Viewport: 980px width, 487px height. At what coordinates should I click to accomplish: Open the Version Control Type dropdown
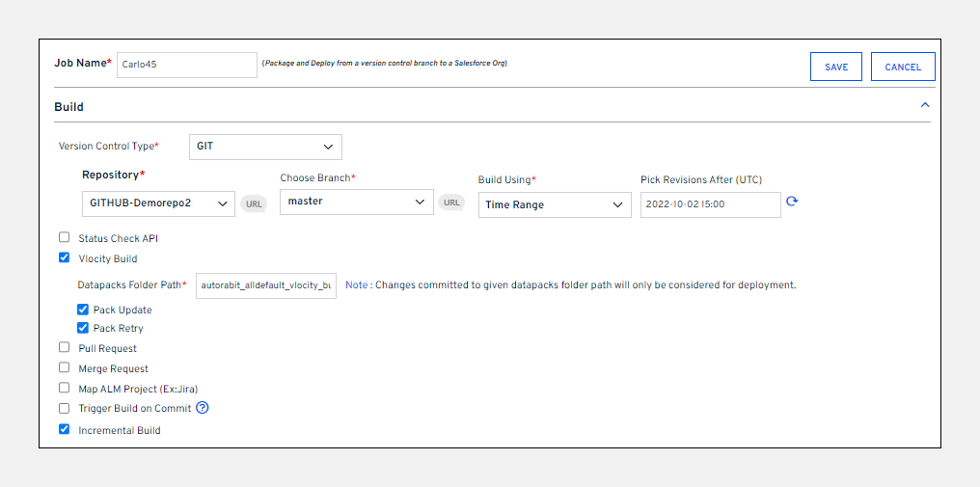pos(265,147)
